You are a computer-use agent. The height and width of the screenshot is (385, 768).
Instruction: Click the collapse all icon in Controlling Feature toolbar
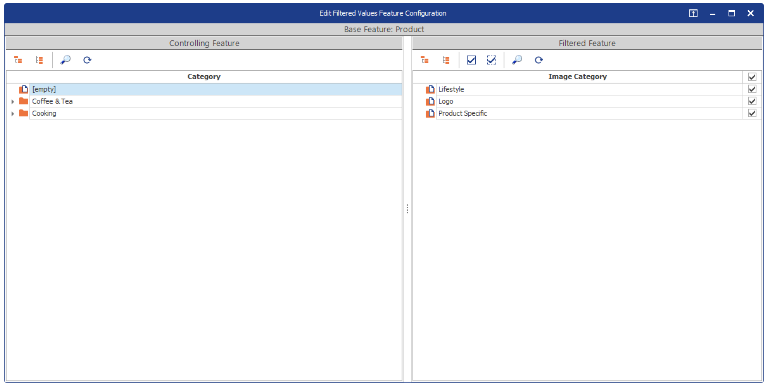(39, 60)
